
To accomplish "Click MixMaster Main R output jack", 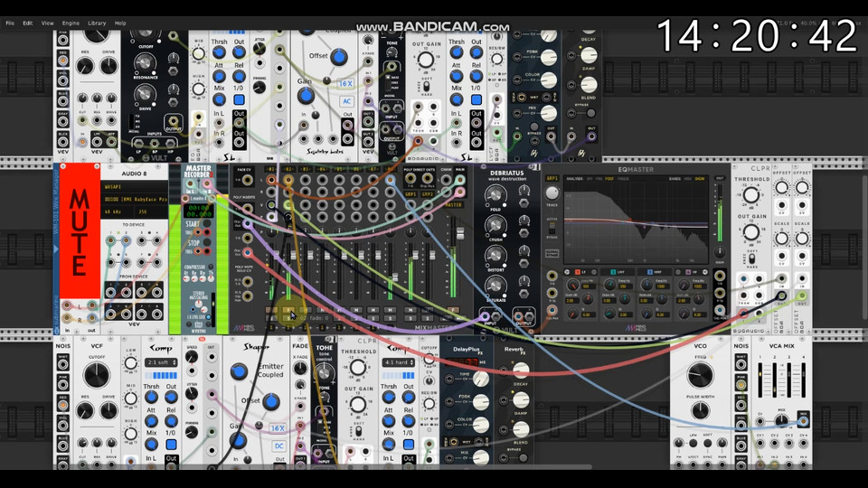I will (460, 192).
